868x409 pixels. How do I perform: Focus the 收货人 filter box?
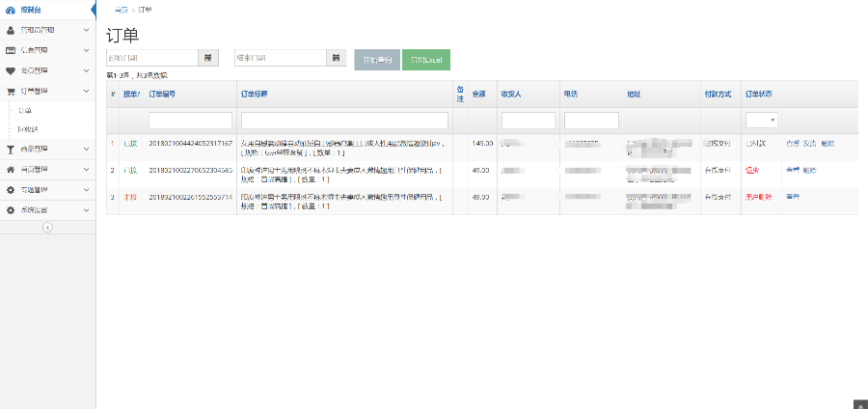pyautogui.click(x=529, y=121)
